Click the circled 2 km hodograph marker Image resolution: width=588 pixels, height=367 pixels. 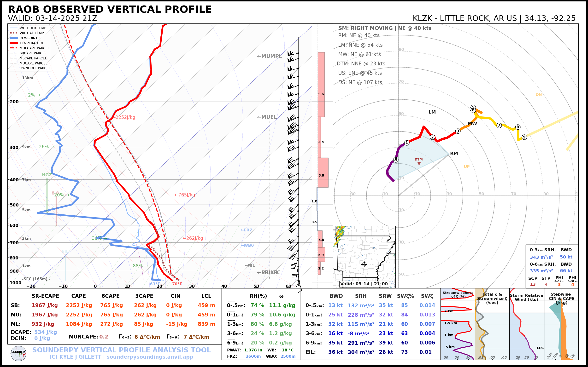click(x=432, y=137)
